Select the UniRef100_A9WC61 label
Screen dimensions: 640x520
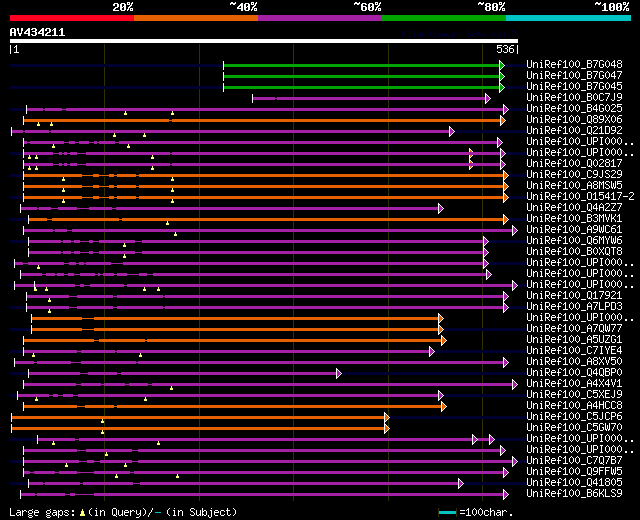click(574, 230)
